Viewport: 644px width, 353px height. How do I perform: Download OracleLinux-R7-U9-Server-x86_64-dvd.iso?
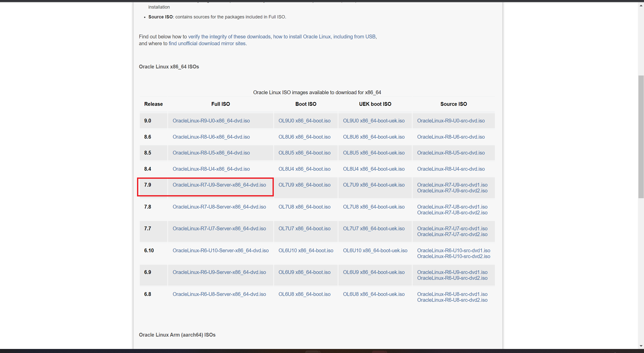tap(219, 185)
